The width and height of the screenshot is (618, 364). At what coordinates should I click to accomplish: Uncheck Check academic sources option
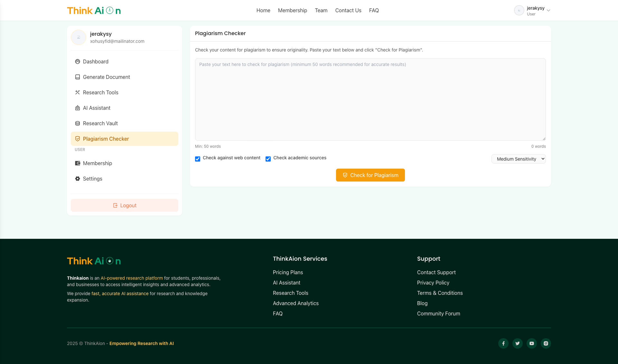268,159
